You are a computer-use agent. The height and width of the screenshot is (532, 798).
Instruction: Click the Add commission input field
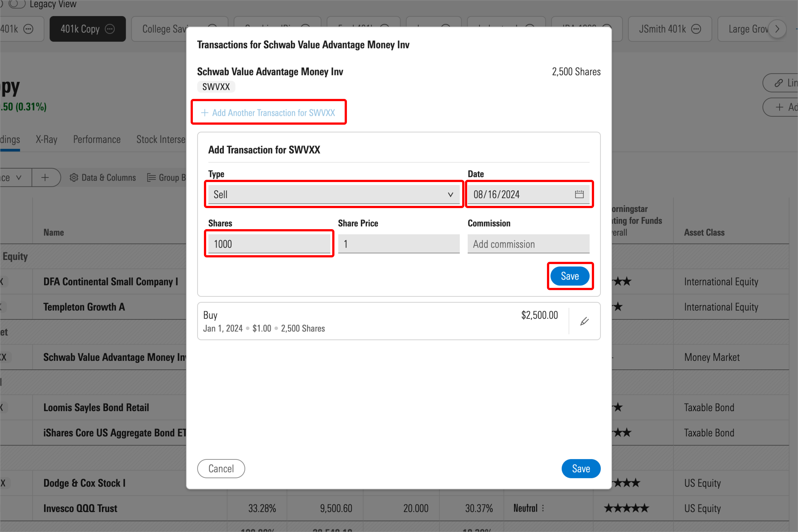pos(528,244)
